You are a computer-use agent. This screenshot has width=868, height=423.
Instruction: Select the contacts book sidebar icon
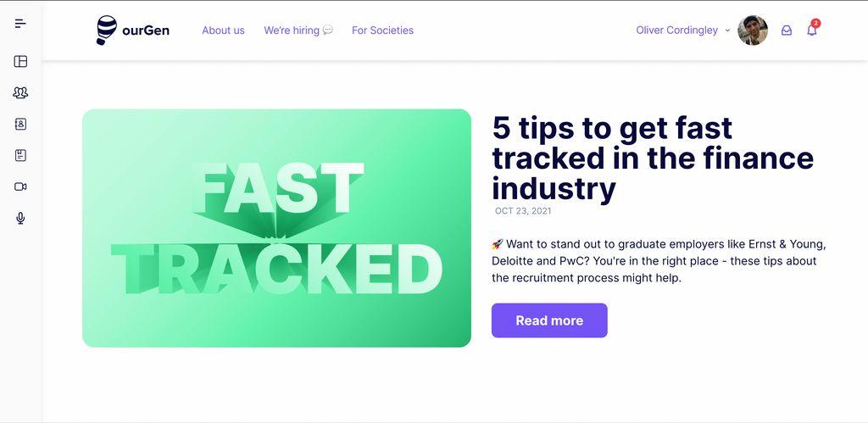[20, 124]
